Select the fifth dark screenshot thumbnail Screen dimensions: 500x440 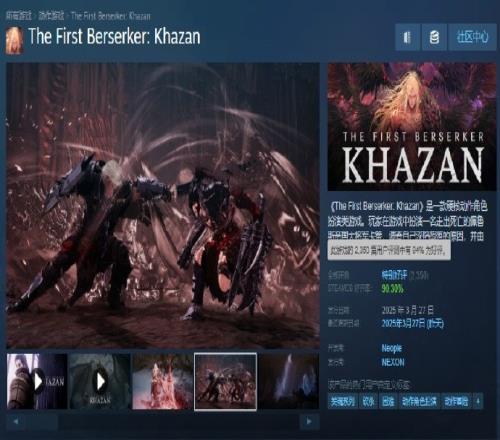point(289,381)
